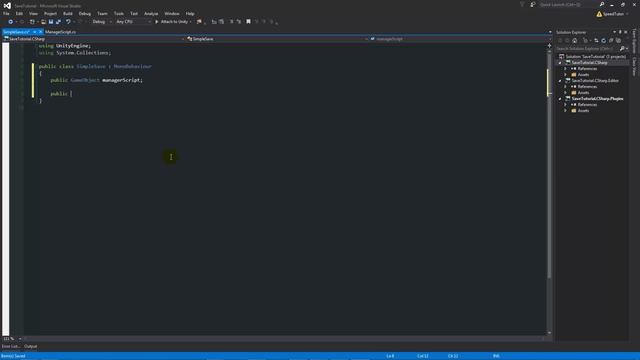Open the Project menu
The image size is (640, 360).
pyautogui.click(x=50, y=13)
